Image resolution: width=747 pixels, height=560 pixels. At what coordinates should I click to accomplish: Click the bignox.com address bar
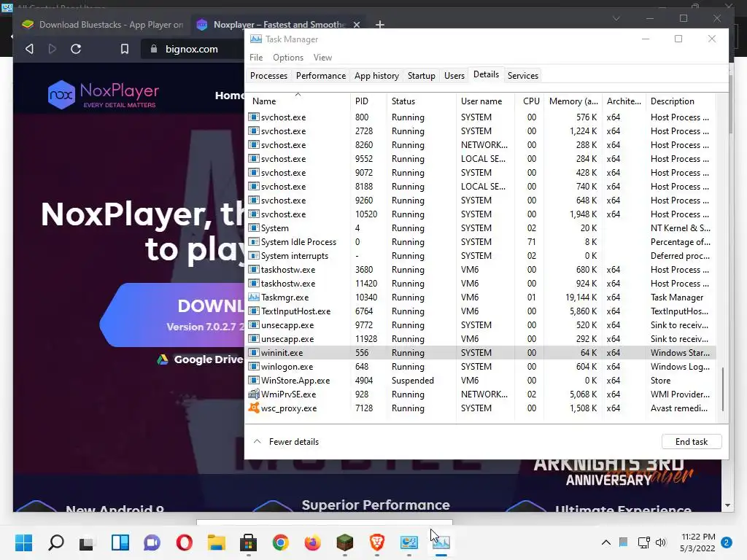point(192,49)
